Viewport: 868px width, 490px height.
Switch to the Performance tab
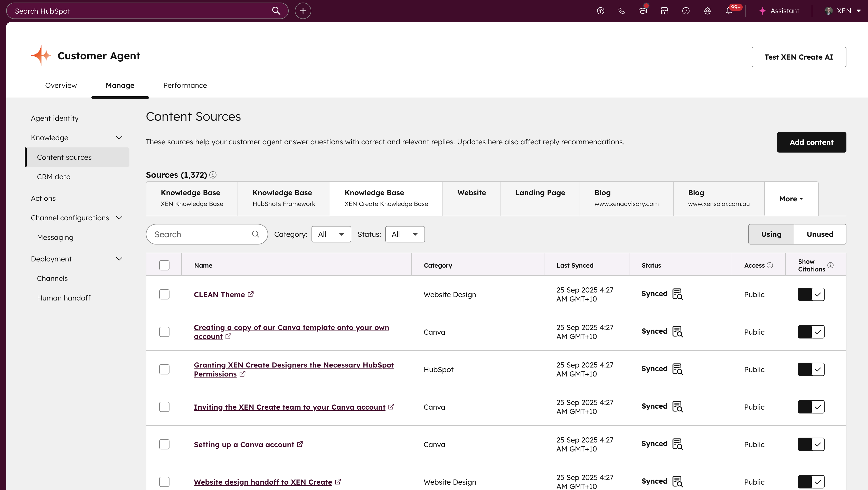tap(185, 85)
